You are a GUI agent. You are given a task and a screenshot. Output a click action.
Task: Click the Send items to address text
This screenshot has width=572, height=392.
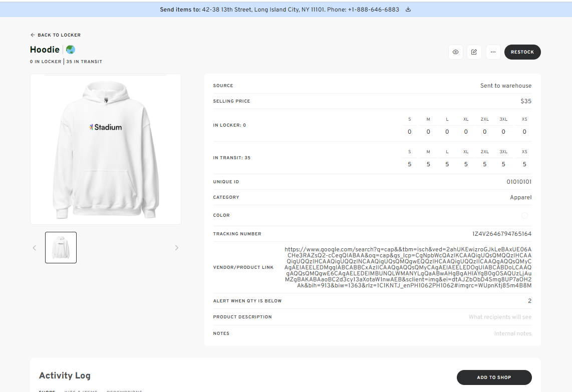pyautogui.click(x=279, y=10)
